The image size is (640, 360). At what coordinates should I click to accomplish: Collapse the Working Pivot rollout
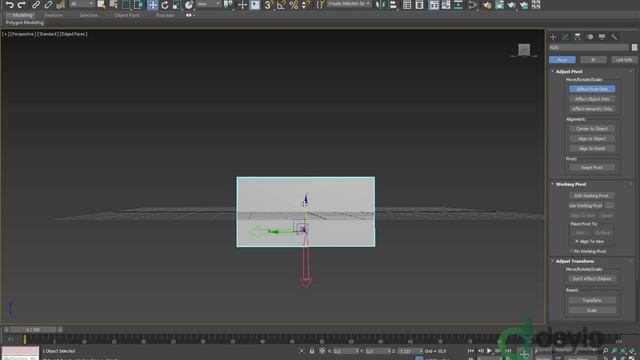tap(571, 184)
